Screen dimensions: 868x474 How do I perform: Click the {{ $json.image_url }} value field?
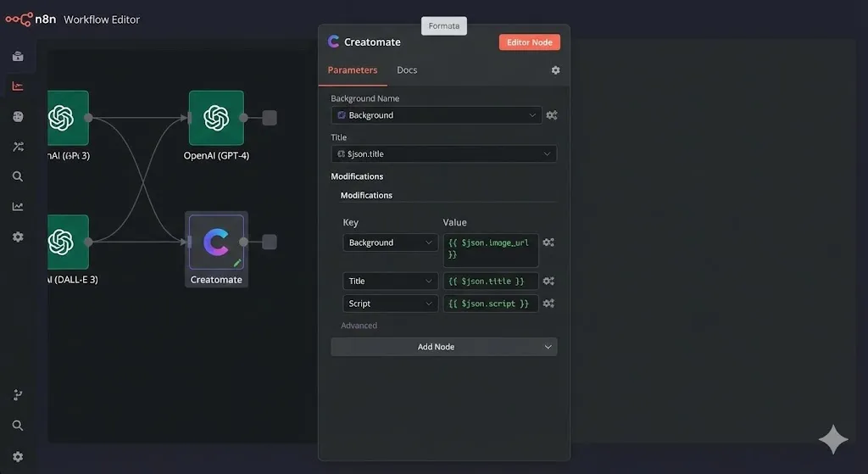coord(491,250)
